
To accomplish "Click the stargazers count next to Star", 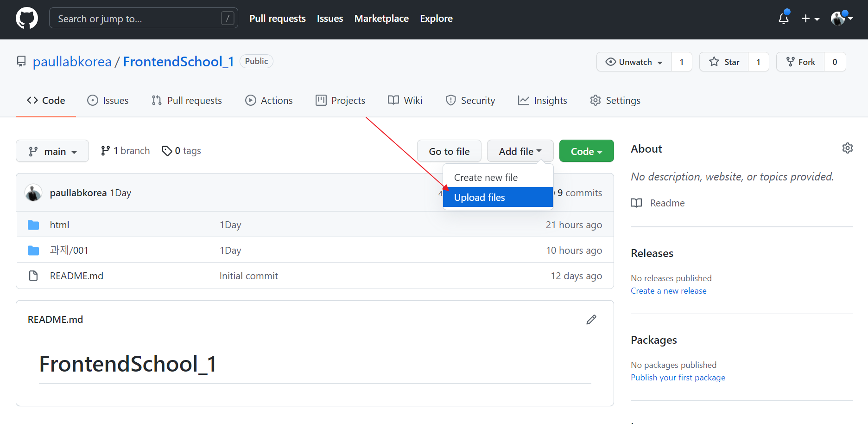I will [x=758, y=62].
